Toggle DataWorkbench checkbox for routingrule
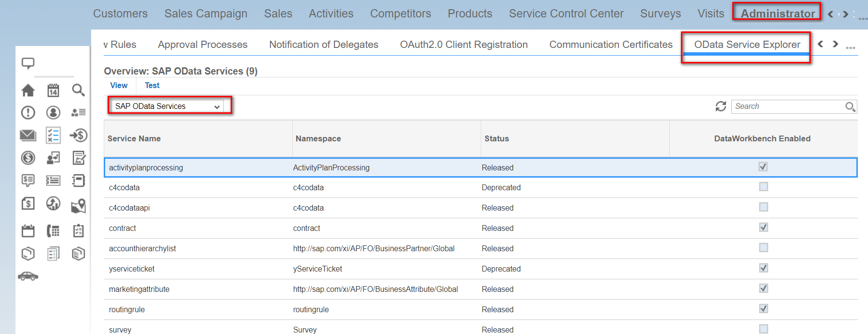Image resolution: width=868 pixels, height=334 pixels. (763, 309)
